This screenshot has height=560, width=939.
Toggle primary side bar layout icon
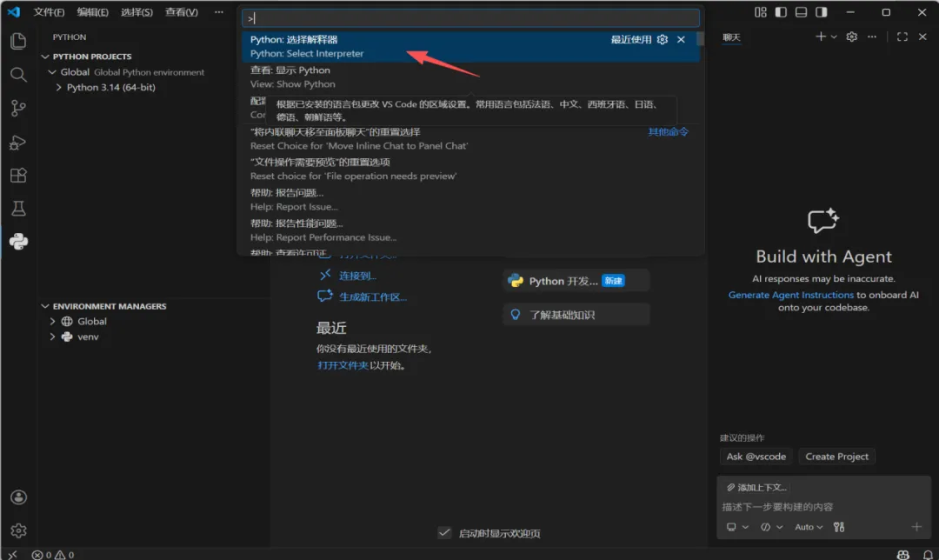pyautogui.click(x=781, y=12)
